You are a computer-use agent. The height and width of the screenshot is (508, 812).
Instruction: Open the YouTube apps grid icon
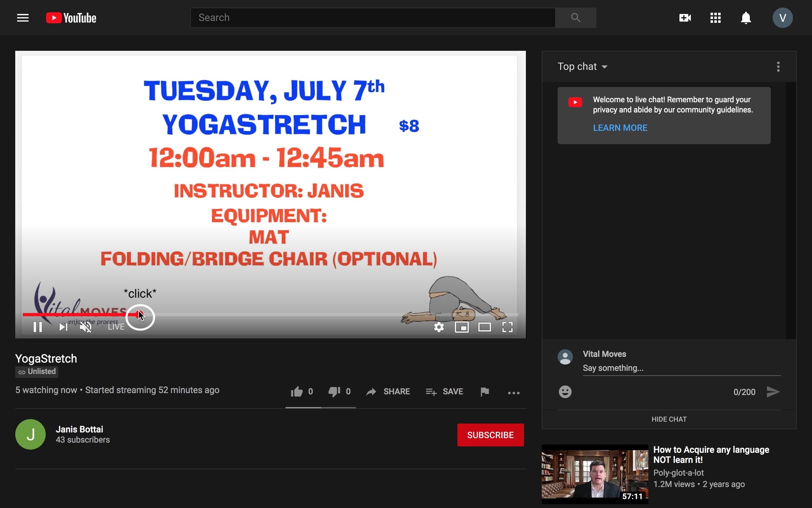(715, 18)
